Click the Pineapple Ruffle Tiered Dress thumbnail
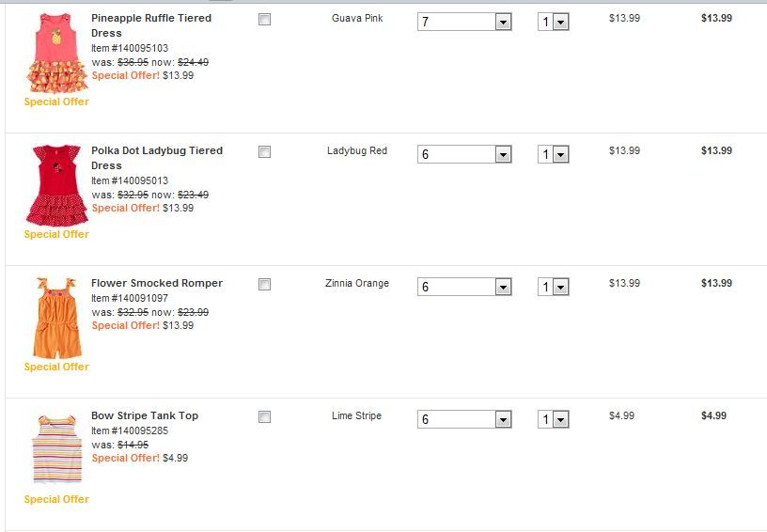The height and width of the screenshot is (532, 767). click(x=56, y=53)
